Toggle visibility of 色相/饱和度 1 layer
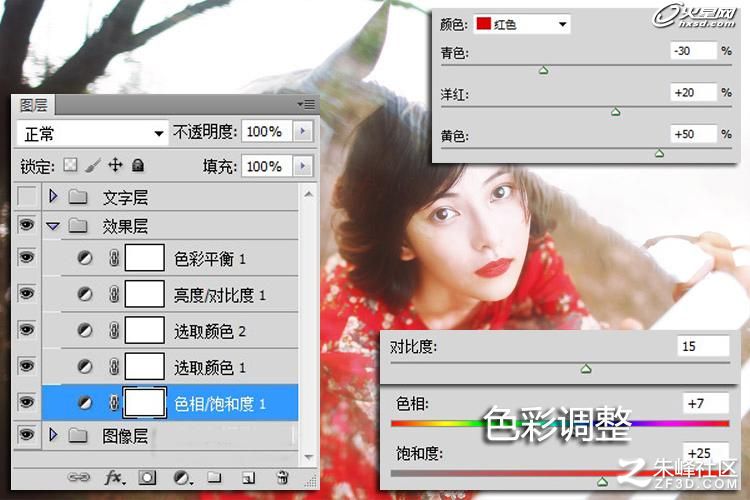Image resolution: width=750 pixels, height=500 pixels. (x=26, y=402)
